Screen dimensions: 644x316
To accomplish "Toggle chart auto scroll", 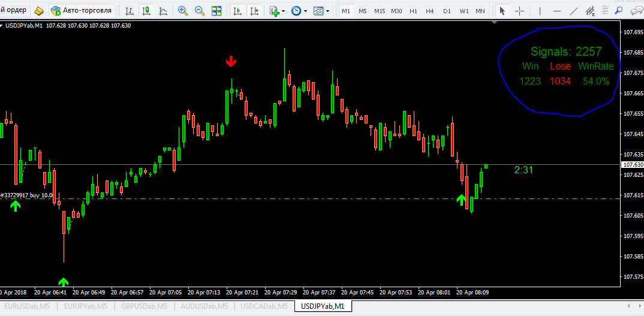I will click(237, 11).
